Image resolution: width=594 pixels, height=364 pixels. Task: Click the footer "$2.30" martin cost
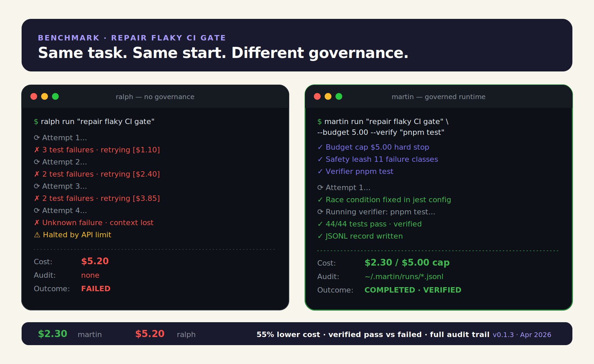coord(53,334)
